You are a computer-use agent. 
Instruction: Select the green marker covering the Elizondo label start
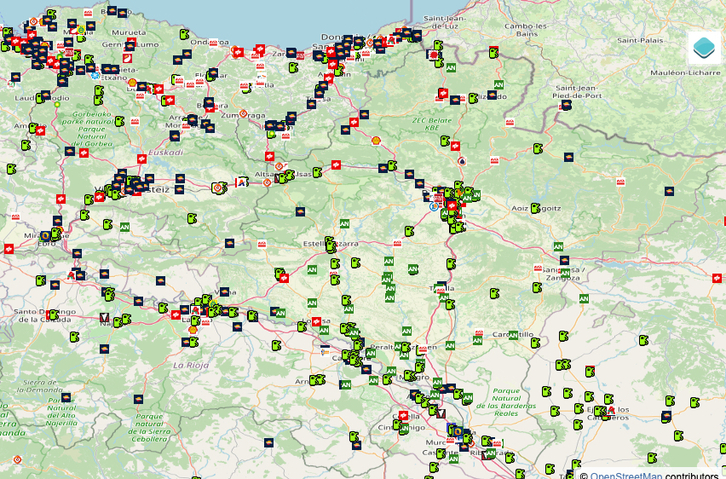coord(473,98)
